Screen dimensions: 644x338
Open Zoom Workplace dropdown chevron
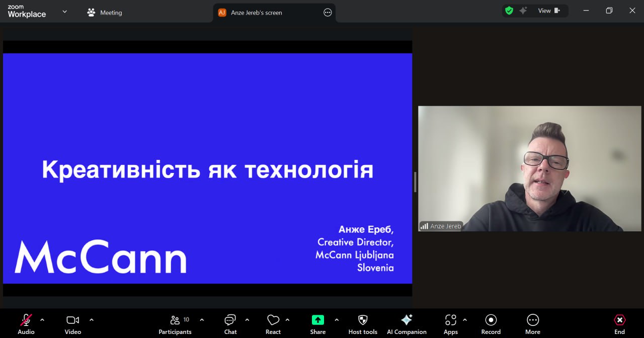pyautogui.click(x=64, y=12)
